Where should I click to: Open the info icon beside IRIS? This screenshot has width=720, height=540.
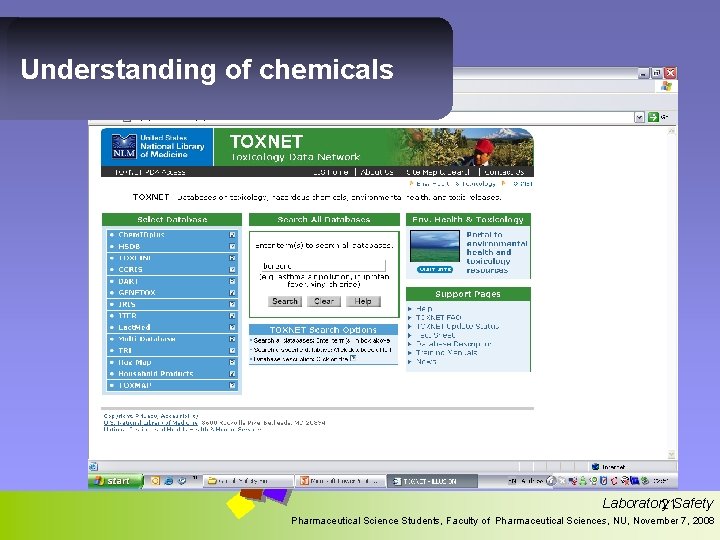[x=232, y=304]
